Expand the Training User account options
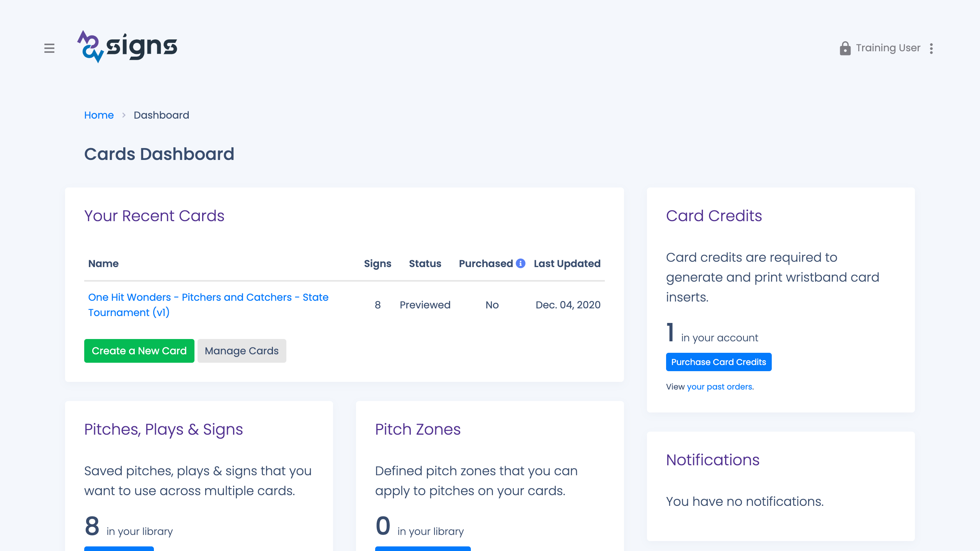Image resolution: width=980 pixels, height=551 pixels. click(x=932, y=48)
